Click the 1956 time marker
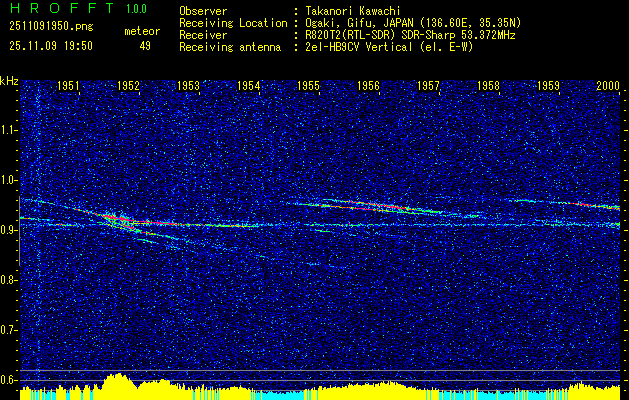Image resolution: width=629 pixels, height=400 pixels. 369,85
